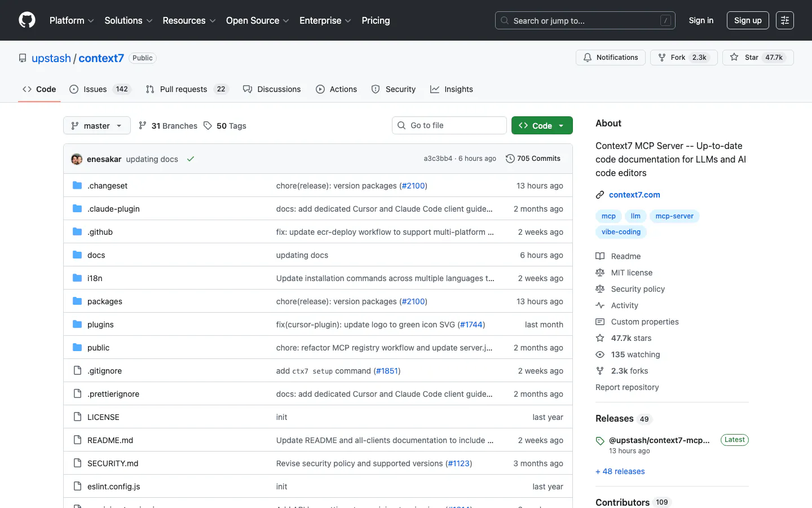Click the plugins folder icon
812x508 pixels.
[x=77, y=325]
